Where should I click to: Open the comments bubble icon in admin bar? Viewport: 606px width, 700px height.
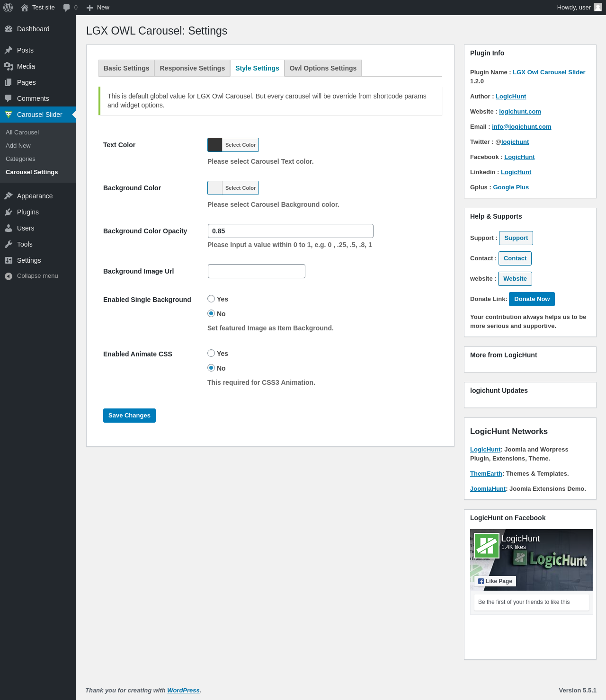66,8
